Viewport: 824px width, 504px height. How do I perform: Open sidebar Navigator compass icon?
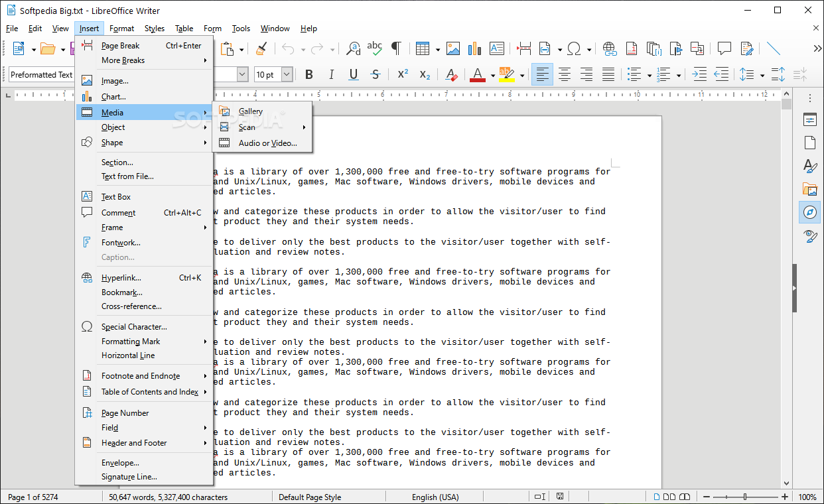(810, 212)
